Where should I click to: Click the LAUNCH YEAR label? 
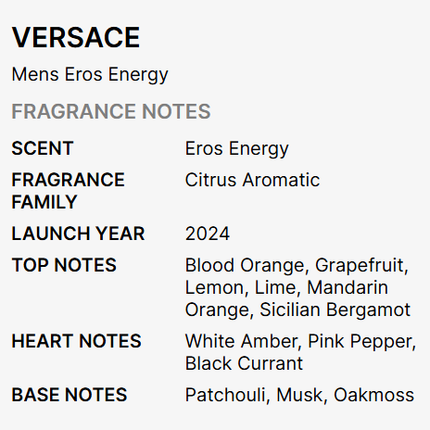pyautogui.click(x=78, y=234)
